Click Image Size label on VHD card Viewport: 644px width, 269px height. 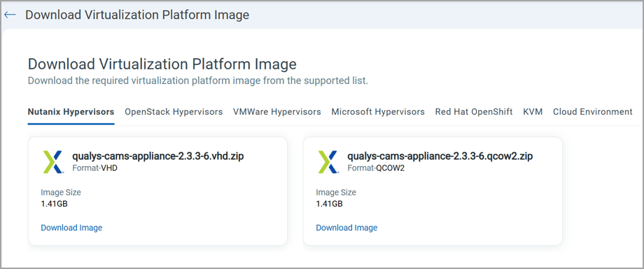pyautogui.click(x=61, y=192)
